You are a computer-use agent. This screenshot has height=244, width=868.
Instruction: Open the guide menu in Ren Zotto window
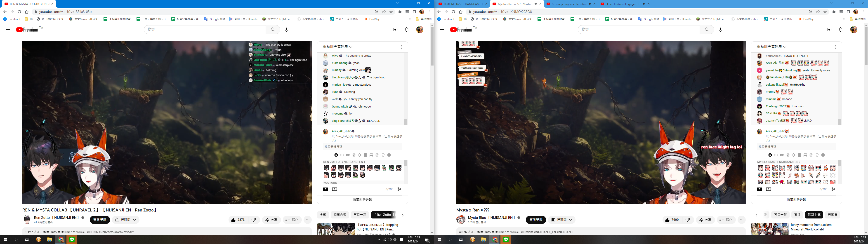(x=8, y=30)
